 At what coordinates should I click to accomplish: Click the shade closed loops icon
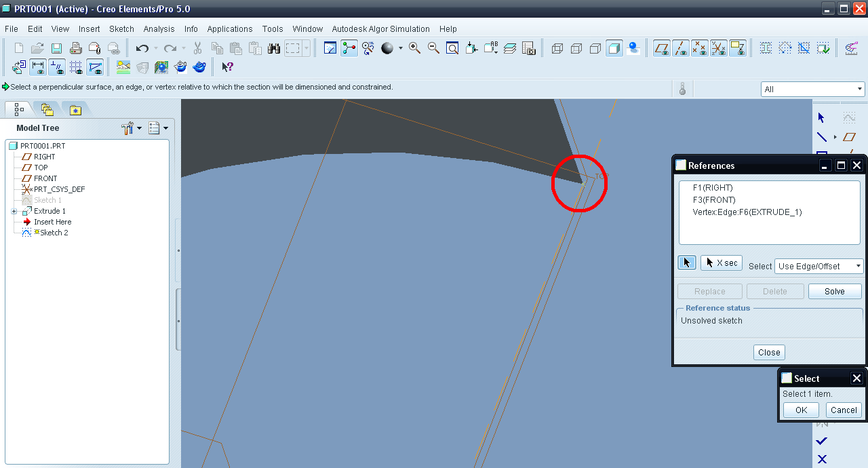[766, 48]
